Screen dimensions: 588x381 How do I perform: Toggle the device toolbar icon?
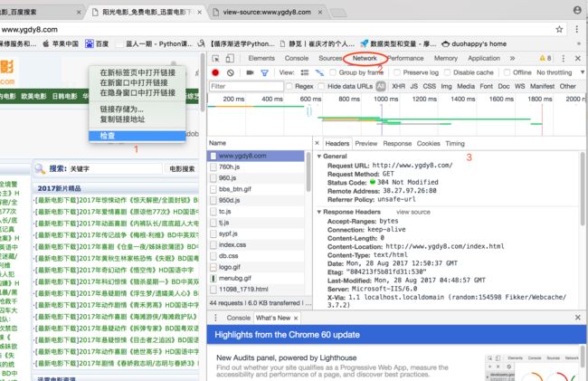[x=230, y=58]
